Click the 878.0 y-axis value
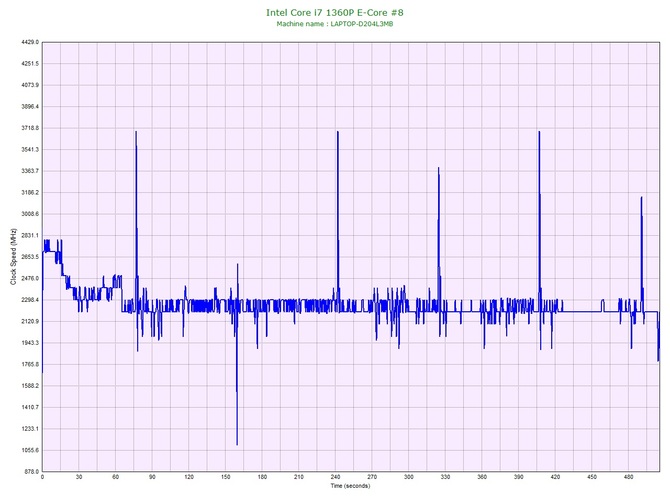Image resolution: width=670 pixels, height=503 pixels. tap(31, 471)
